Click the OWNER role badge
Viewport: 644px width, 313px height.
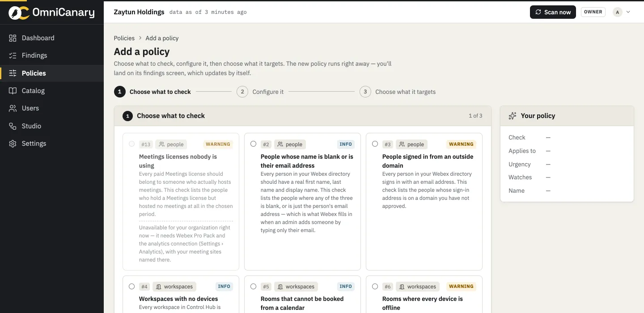[x=593, y=12]
